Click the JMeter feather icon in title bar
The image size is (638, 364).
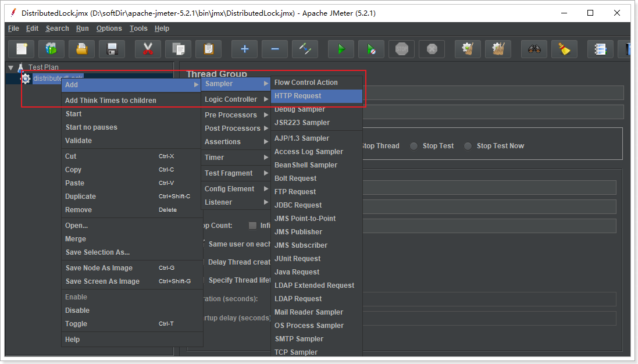pyautogui.click(x=13, y=13)
